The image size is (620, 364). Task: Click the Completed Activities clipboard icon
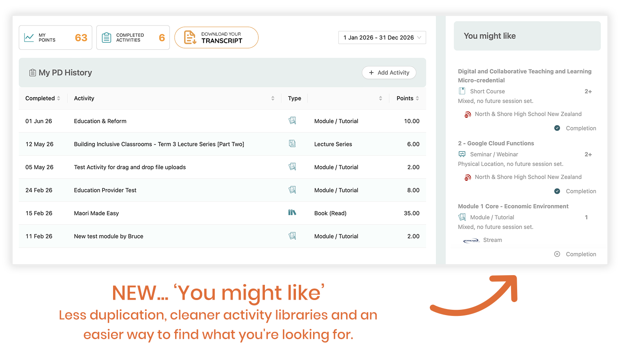(106, 38)
